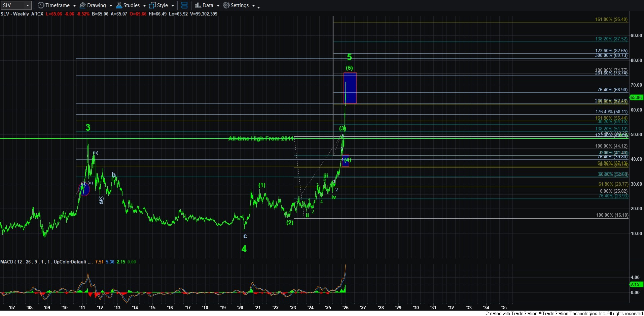Open the toolbar overflow arrow after Settings
The image size is (644, 316).
[x=258, y=7]
